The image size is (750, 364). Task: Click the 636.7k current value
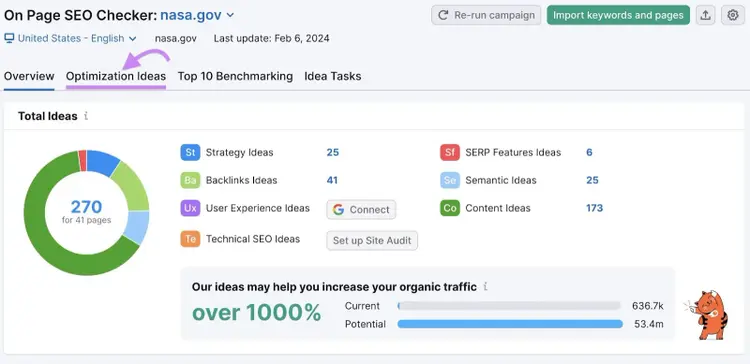(648, 306)
